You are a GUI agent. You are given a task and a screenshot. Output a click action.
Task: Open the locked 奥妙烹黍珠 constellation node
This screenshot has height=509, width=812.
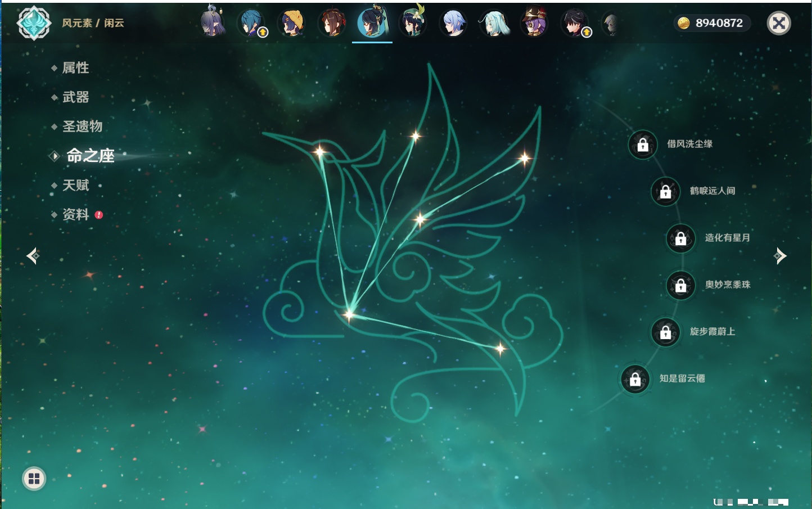coord(681,285)
